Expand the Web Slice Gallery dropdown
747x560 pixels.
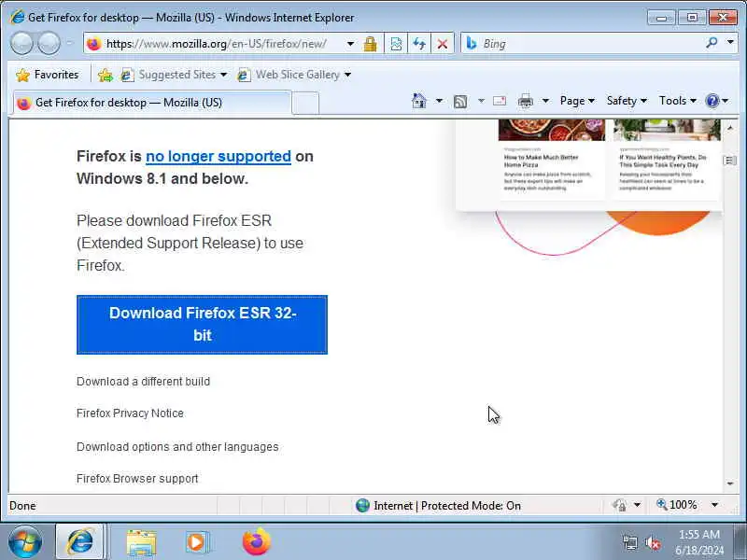tap(347, 75)
